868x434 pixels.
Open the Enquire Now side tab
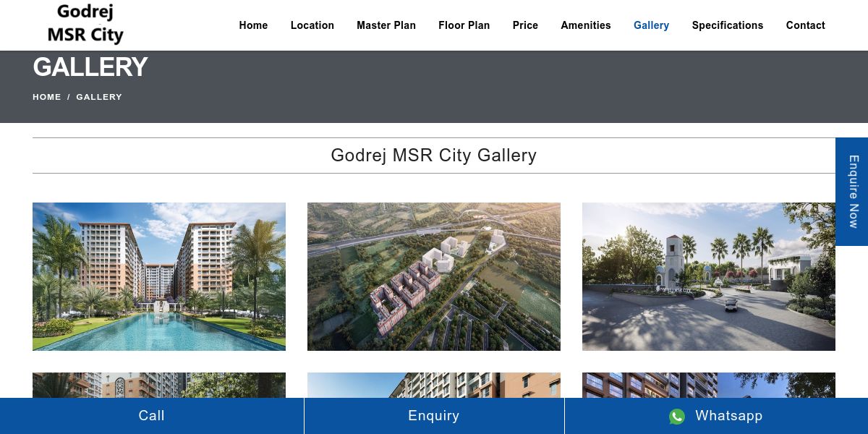tap(852, 192)
